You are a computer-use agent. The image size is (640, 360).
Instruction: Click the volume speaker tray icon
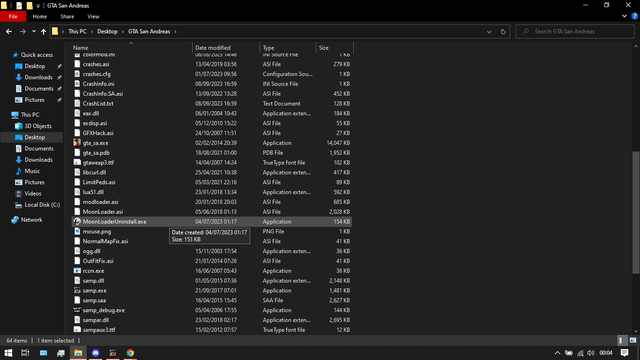point(591,353)
